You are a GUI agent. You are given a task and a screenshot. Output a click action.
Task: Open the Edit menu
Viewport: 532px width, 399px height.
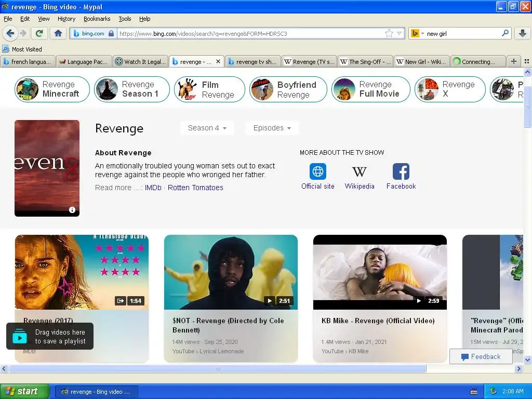click(x=25, y=19)
